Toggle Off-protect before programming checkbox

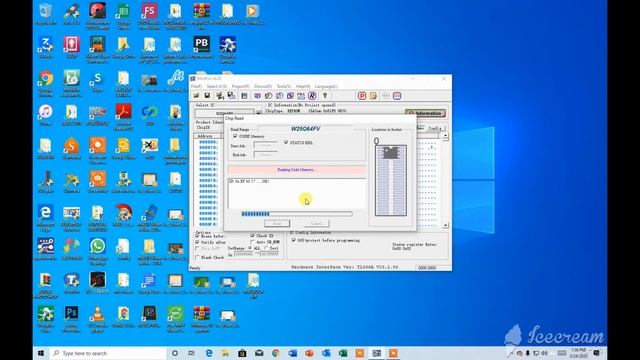[293, 240]
